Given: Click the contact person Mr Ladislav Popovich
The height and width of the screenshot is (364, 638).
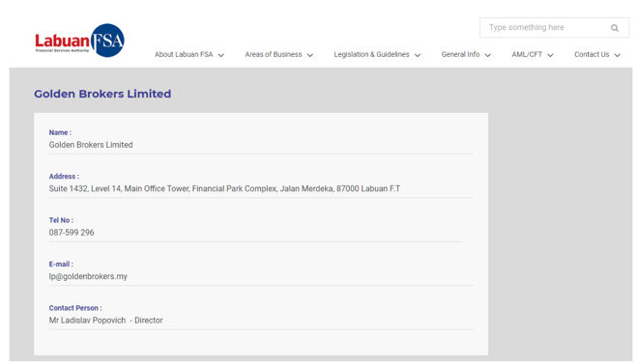Looking at the screenshot, I should (x=87, y=321).
